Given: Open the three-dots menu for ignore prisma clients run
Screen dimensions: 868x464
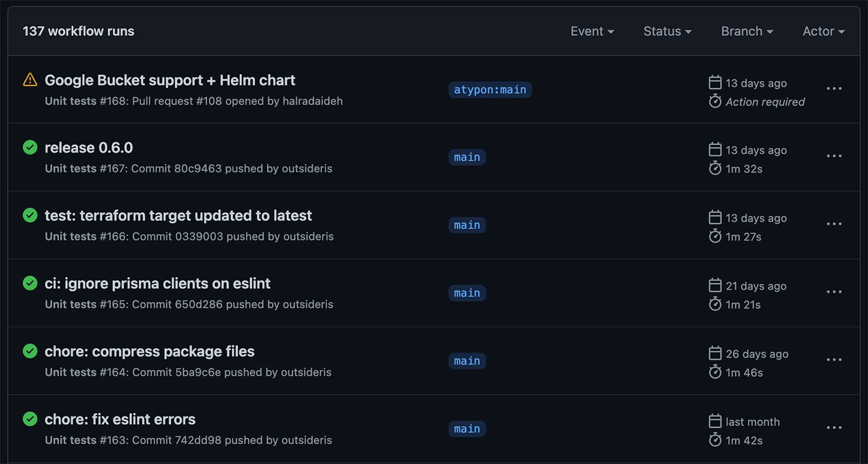Looking at the screenshot, I should point(834,292).
